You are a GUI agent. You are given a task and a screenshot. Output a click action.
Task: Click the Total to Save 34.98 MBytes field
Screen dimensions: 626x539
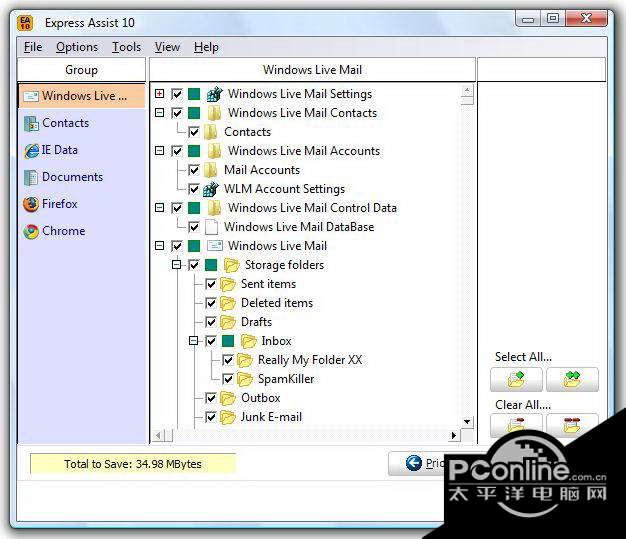pos(133,464)
